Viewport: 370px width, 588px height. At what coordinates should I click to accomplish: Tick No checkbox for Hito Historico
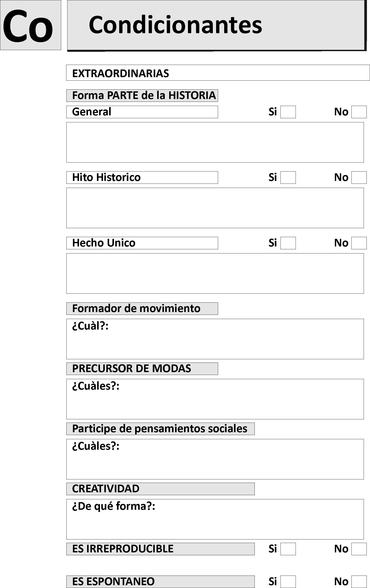(359, 177)
